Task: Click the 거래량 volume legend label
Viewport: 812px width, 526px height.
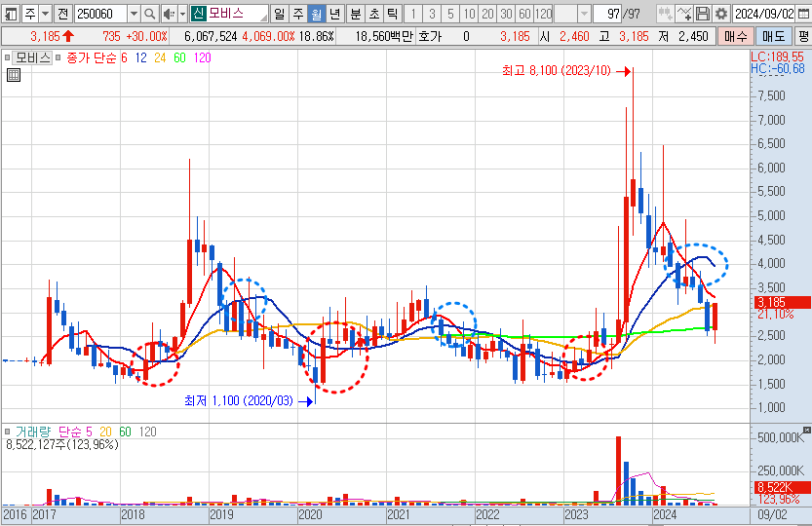Action: [x=33, y=432]
